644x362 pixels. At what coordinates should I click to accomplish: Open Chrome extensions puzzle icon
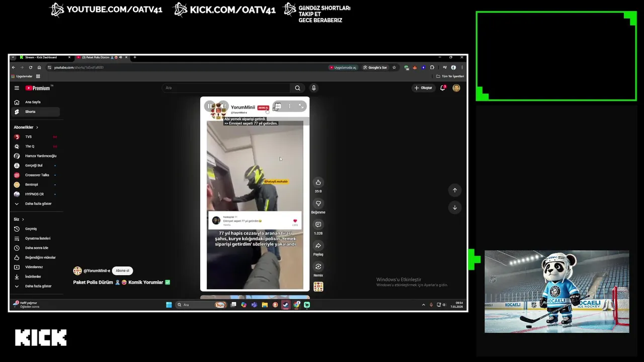point(432,67)
